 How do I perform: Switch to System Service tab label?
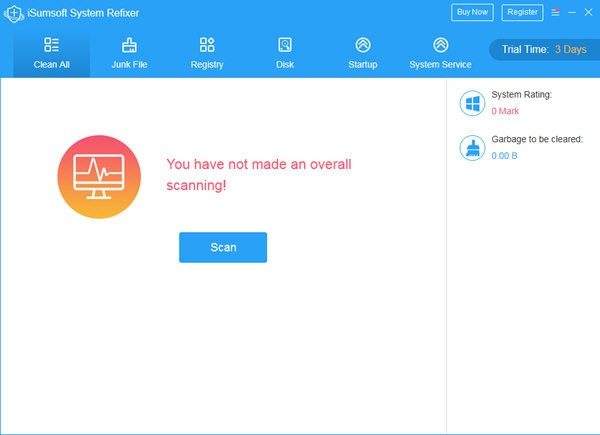tap(440, 64)
